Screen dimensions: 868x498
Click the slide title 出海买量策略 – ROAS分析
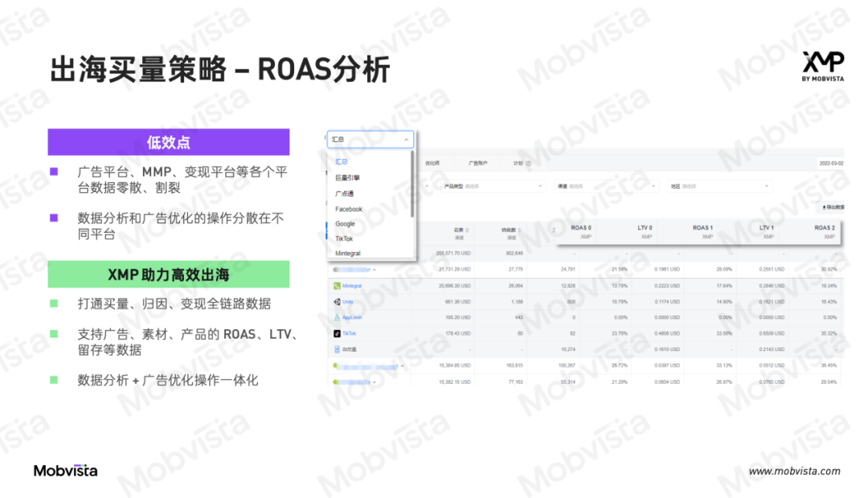click(x=220, y=70)
